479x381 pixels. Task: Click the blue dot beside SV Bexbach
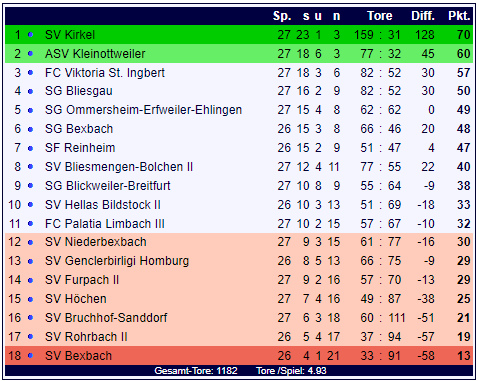click(30, 356)
